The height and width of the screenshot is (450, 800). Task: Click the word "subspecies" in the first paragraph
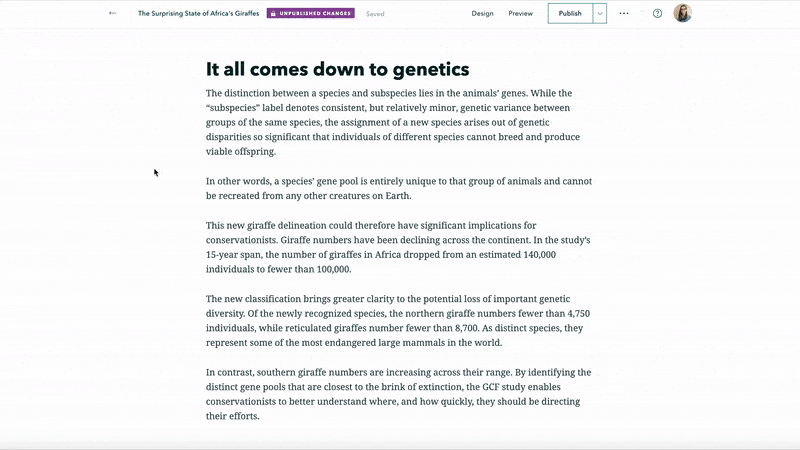387,93
